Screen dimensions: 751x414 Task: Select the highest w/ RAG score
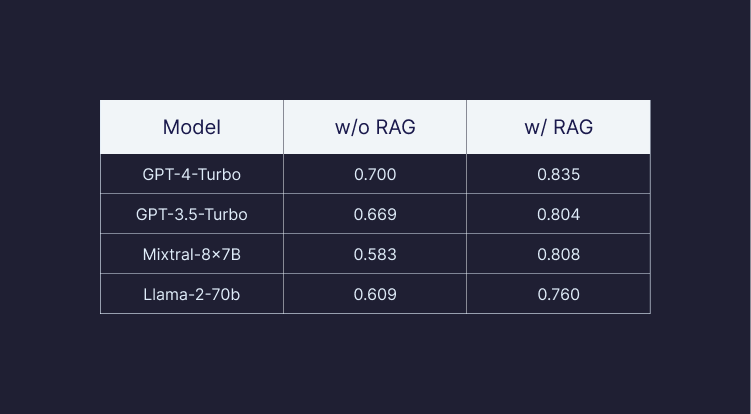pos(558,174)
